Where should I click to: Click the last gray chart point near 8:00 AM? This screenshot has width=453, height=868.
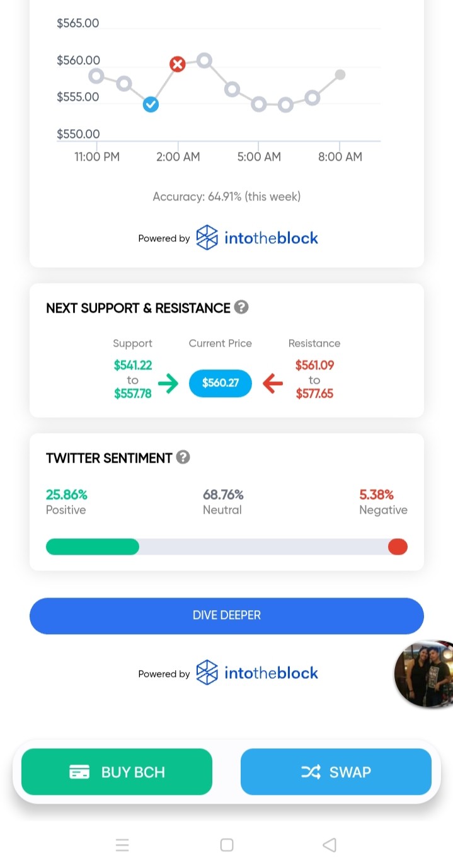coord(340,74)
